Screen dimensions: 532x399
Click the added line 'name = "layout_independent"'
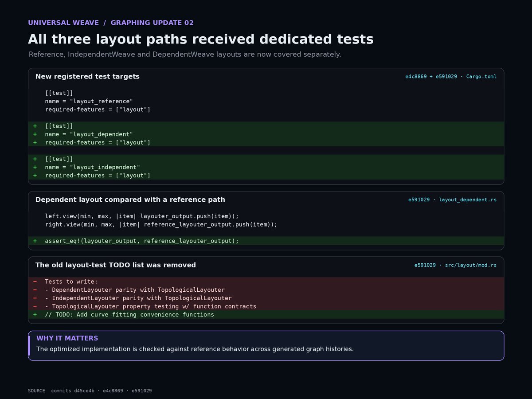click(266, 167)
